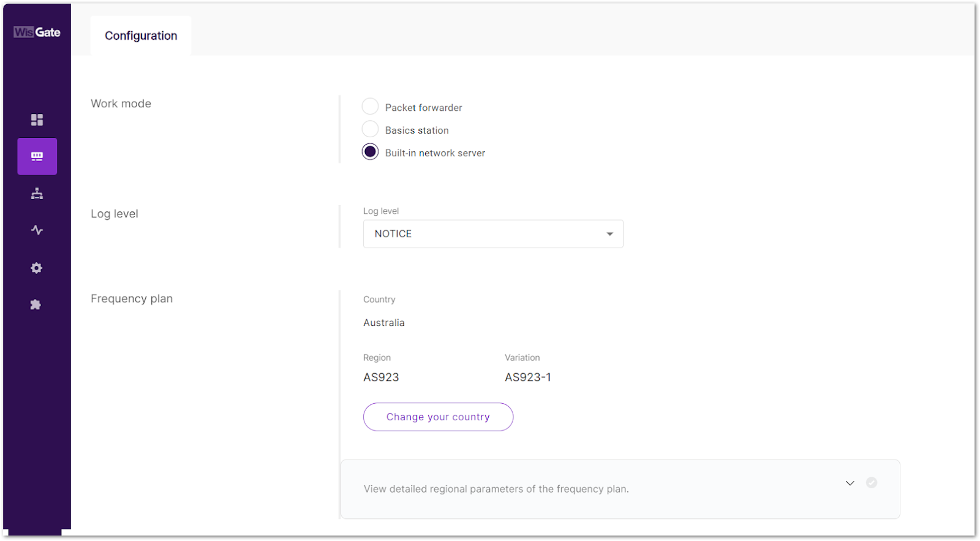Screen dimensions: 980x541
Task: Select the Packet forwarder work mode
Action: pos(370,106)
